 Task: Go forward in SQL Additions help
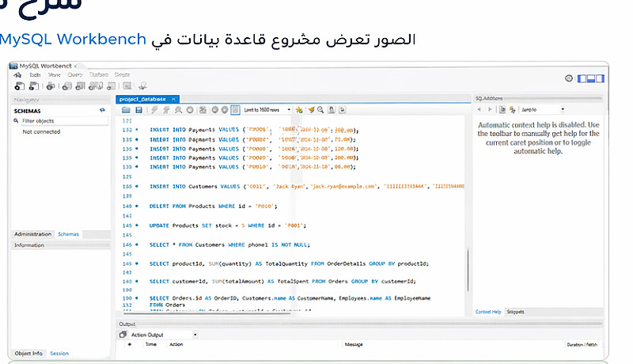coord(490,109)
